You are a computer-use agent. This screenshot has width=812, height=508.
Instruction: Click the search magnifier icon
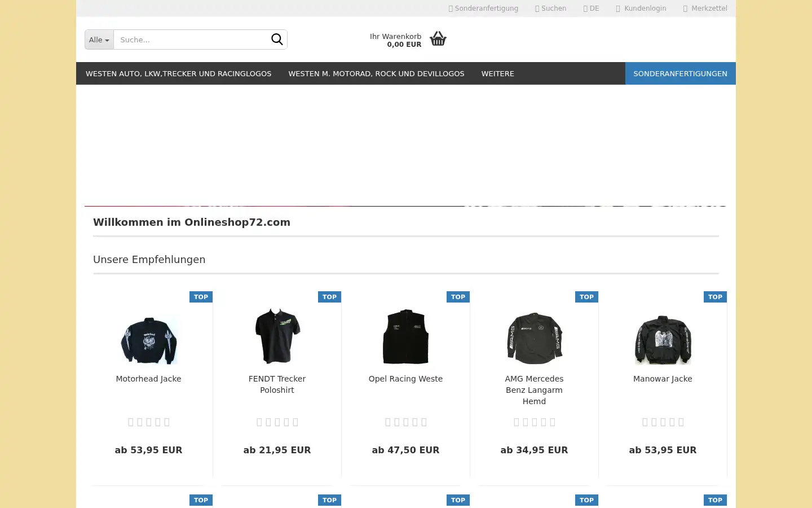click(x=277, y=40)
